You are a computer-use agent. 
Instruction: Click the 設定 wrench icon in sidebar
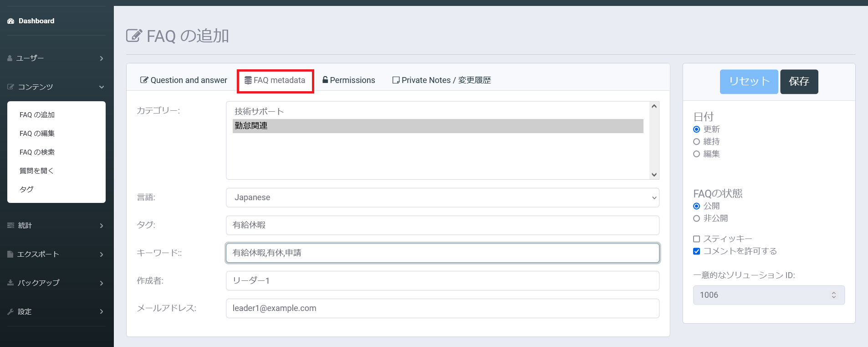[x=10, y=311]
